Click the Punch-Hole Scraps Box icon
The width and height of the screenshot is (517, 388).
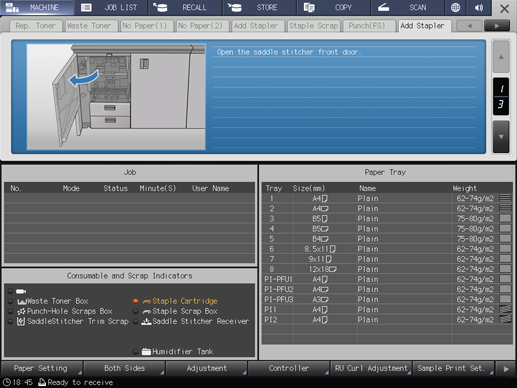point(21,311)
